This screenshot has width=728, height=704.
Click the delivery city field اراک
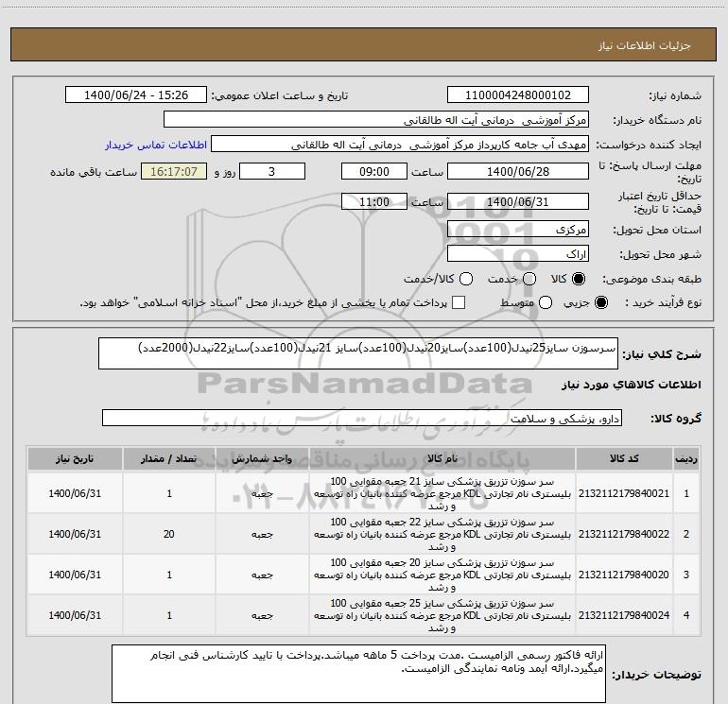(x=518, y=254)
